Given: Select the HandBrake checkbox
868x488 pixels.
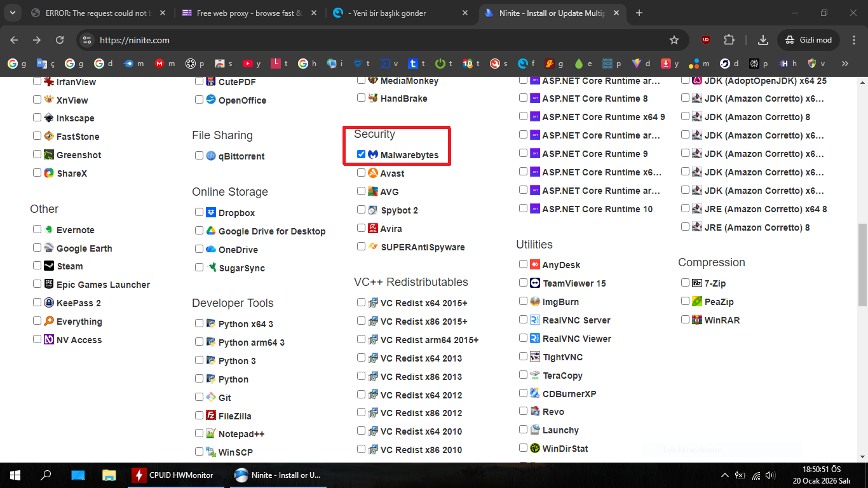Looking at the screenshot, I should 362,98.
